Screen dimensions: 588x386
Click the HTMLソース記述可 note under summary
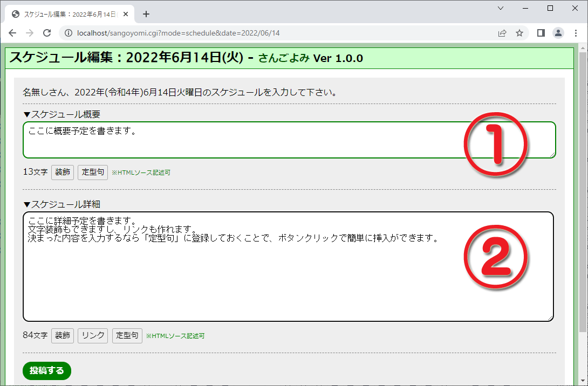(x=141, y=173)
